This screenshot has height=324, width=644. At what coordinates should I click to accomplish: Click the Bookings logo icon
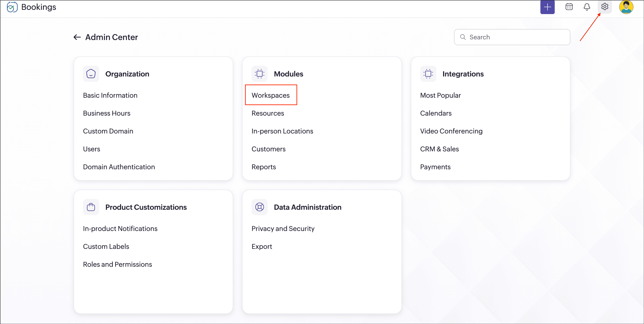pyautogui.click(x=12, y=7)
